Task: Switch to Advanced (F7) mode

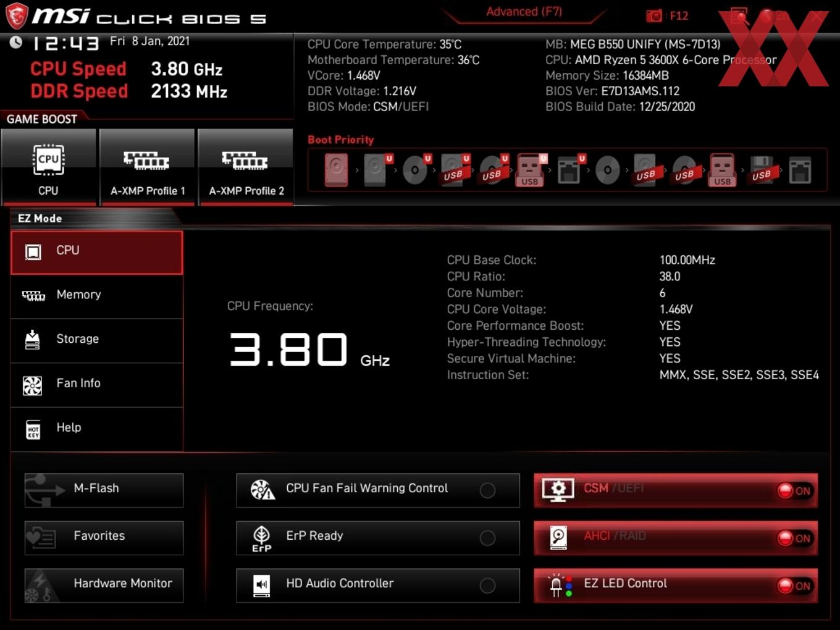Action: pos(524,12)
